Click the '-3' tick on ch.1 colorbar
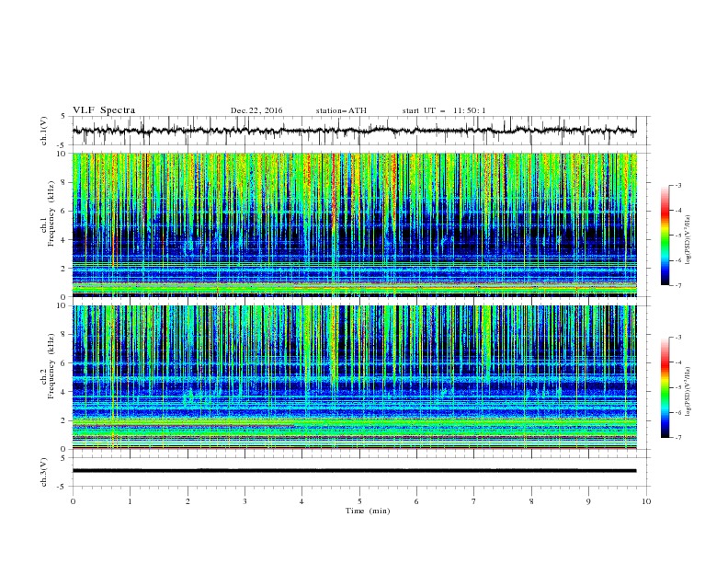728x563 pixels. pyautogui.click(x=677, y=185)
